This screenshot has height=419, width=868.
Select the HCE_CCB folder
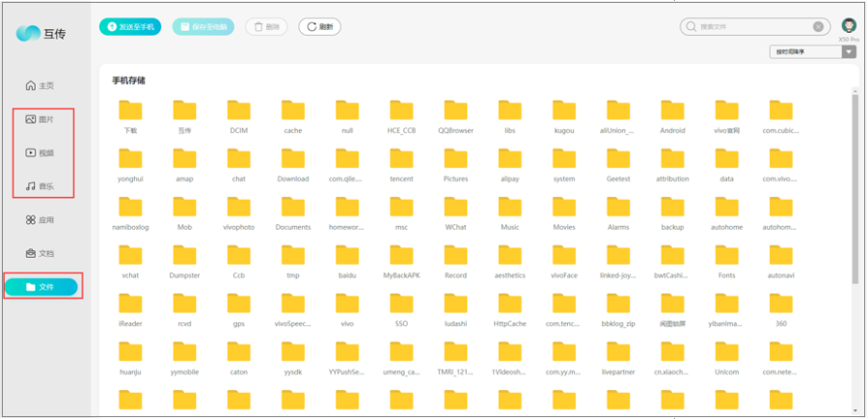pyautogui.click(x=402, y=117)
